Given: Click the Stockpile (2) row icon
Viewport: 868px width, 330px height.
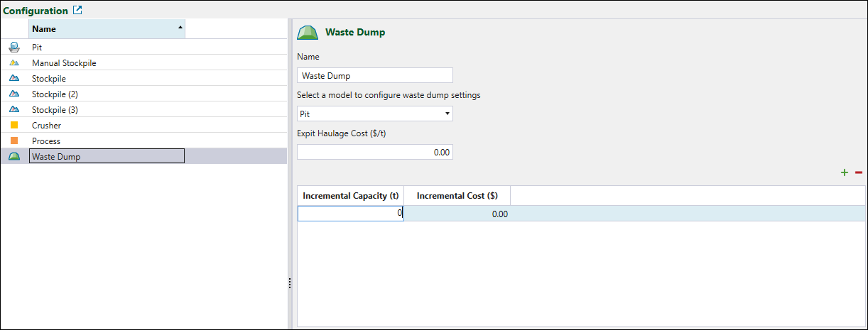Looking at the screenshot, I should pyautogui.click(x=14, y=94).
